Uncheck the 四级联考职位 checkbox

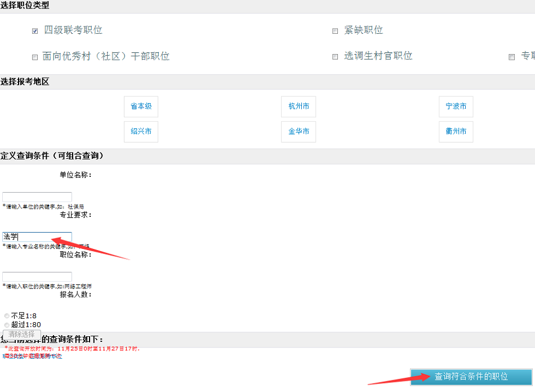click(35, 32)
